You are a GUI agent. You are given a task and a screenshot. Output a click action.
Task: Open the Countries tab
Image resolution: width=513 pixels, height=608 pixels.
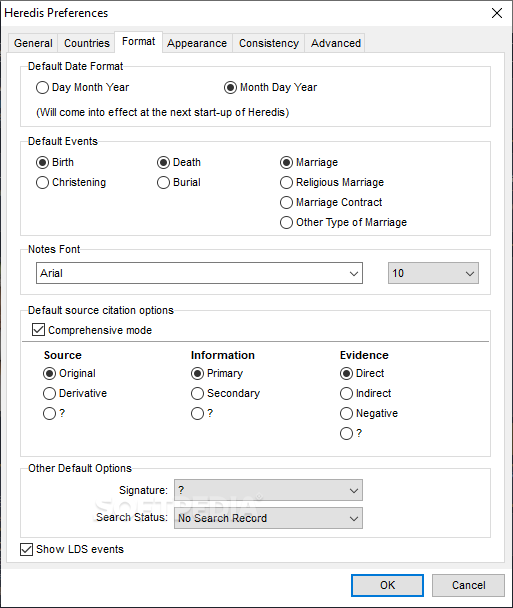click(86, 43)
